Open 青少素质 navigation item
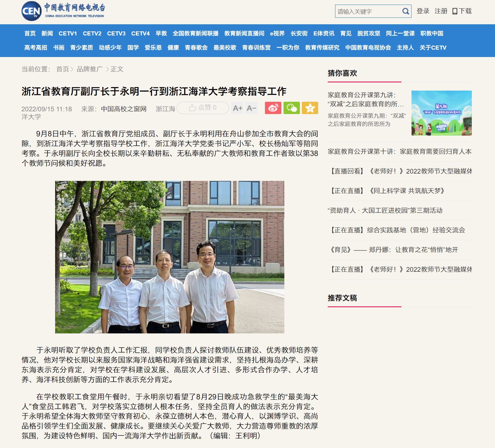The height and width of the screenshot is (448, 495). (x=82, y=47)
